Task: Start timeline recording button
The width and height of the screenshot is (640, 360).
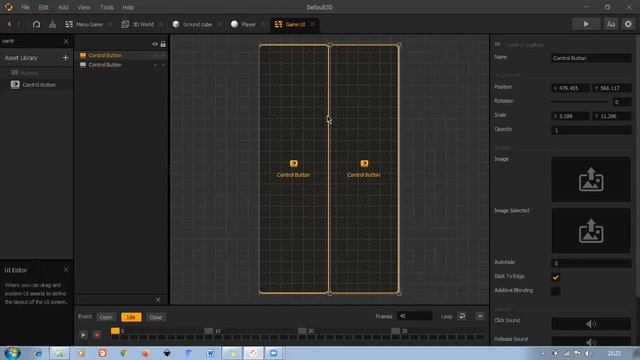Action: 97,335
